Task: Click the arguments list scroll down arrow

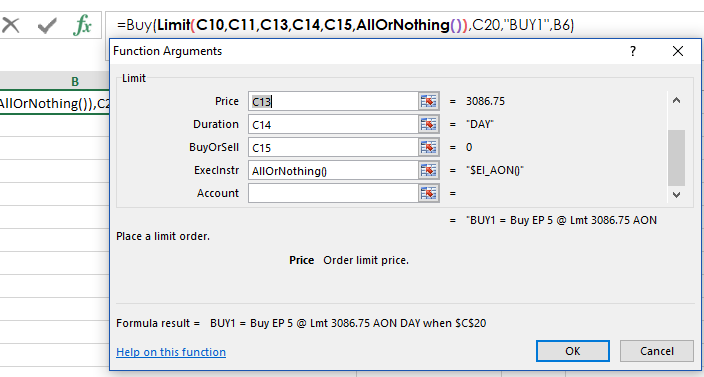Action: pyautogui.click(x=677, y=195)
